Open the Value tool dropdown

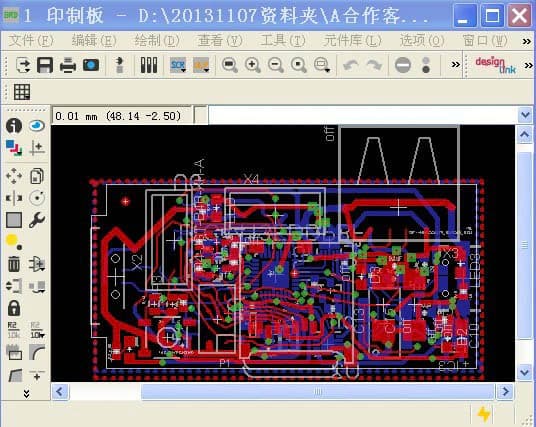[x=37, y=330]
